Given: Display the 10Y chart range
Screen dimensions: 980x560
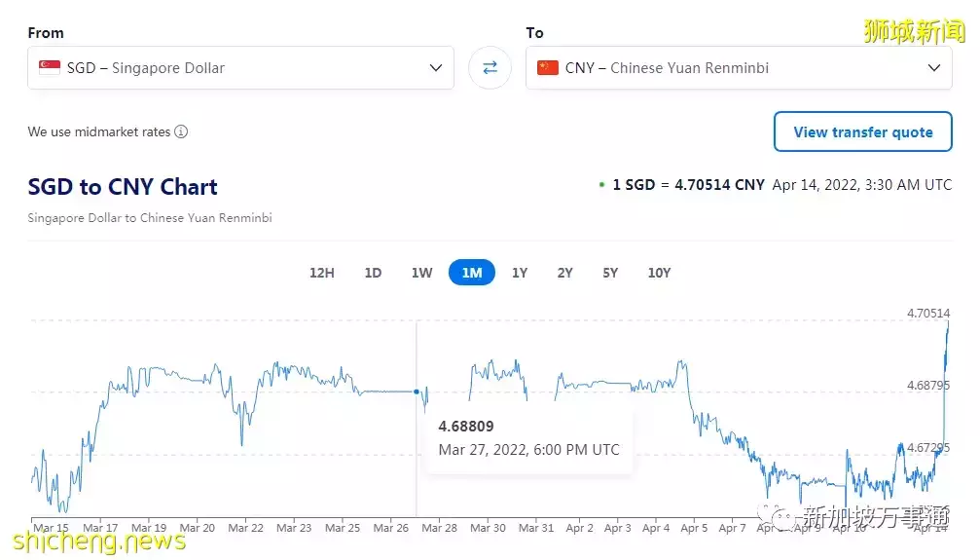Looking at the screenshot, I should click(659, 273).
